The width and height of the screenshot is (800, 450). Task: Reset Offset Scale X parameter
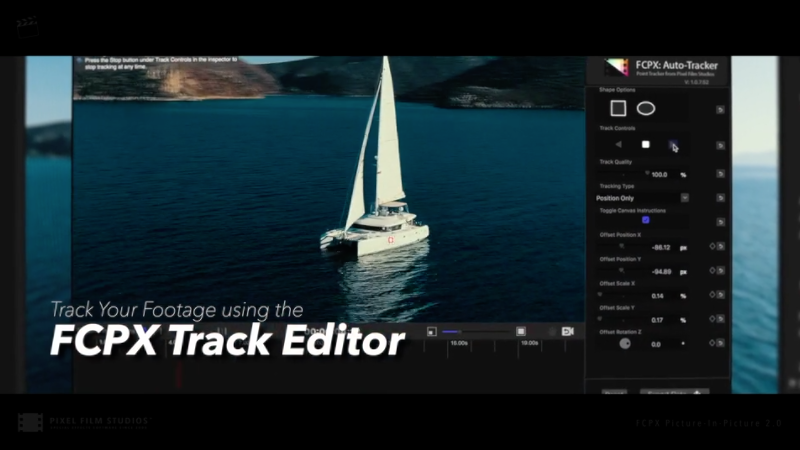coord(720,294)
